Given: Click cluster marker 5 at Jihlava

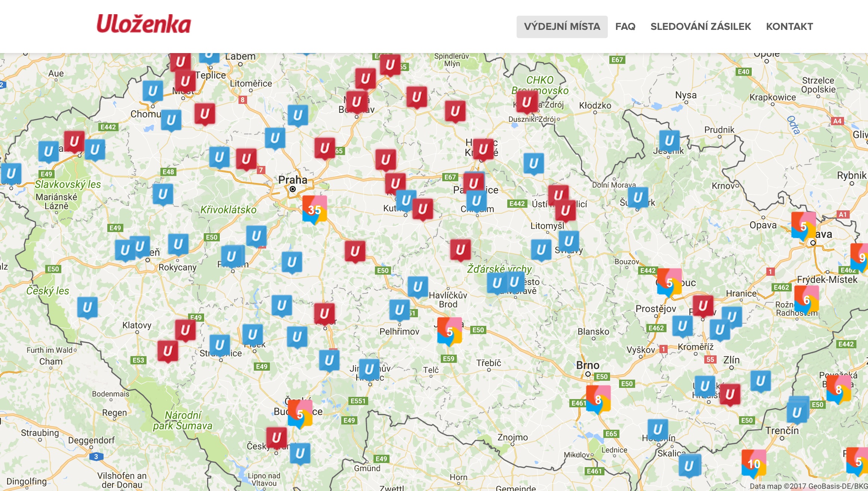Looking at the screenshot, I should point(449,331).
